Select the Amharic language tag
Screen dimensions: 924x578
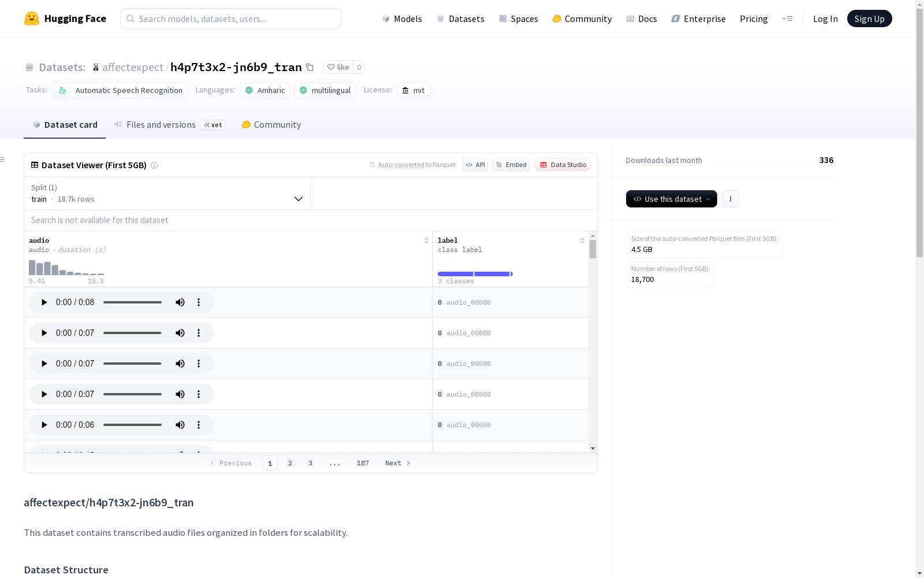pos(265,90)
